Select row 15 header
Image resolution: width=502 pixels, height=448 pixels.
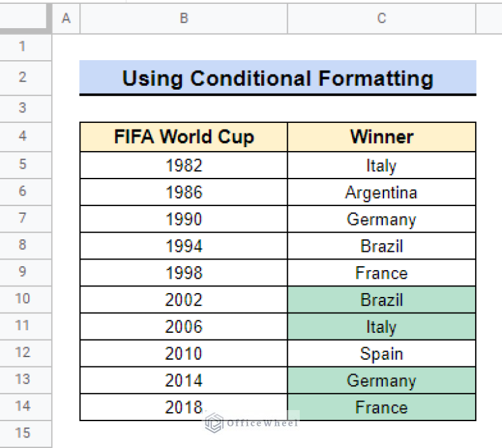[x=23, y=433]
